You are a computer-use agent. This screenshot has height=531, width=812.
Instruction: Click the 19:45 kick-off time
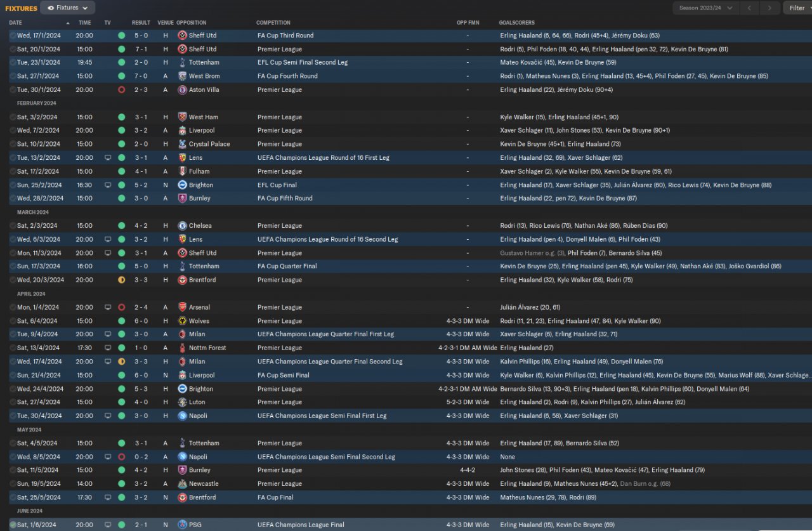pos(84,62)
